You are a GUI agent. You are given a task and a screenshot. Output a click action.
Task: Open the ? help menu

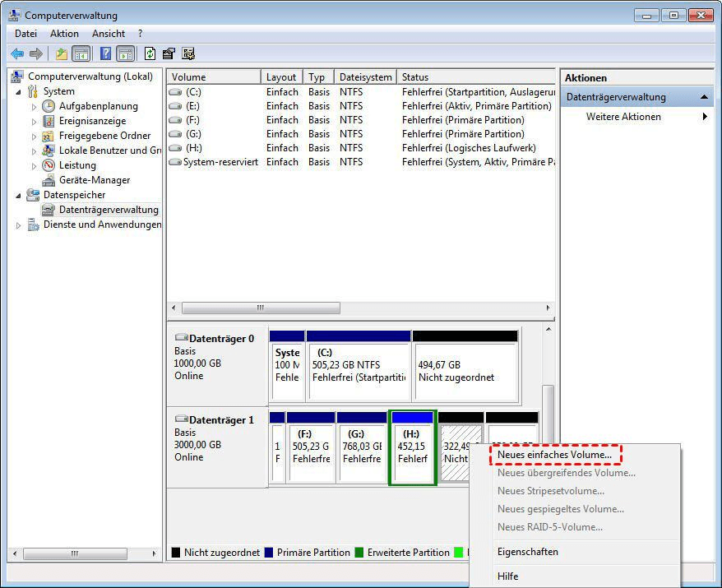[x=140, y=34]
